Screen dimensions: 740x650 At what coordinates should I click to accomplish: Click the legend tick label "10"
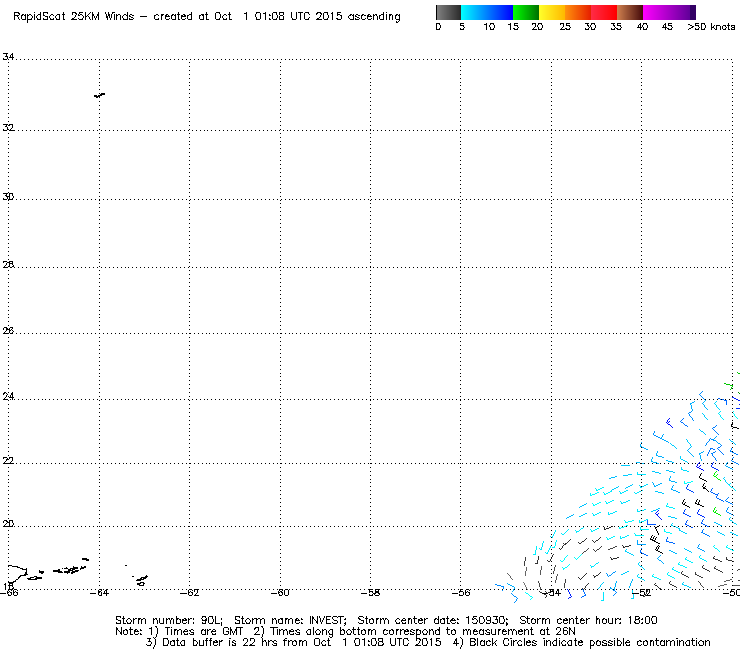pos(489,27)
